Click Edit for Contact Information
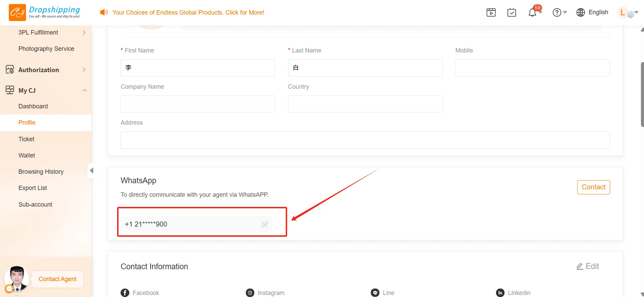This screenshot has height=297, width=644. click(588, 266)
